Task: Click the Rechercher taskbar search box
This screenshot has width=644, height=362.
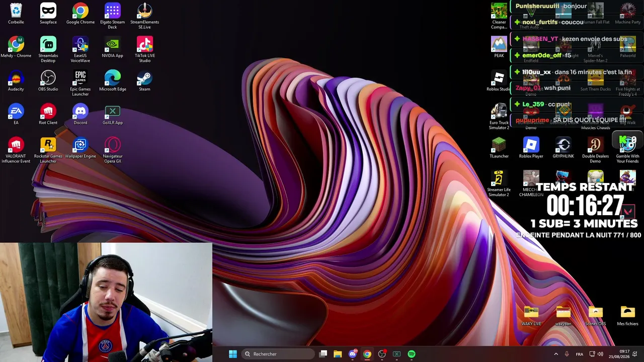Action: click(278, 354)
